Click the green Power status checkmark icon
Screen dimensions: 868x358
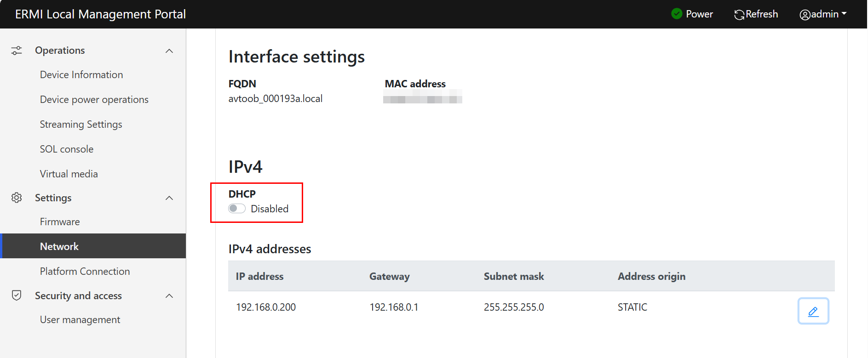(677, 14)
